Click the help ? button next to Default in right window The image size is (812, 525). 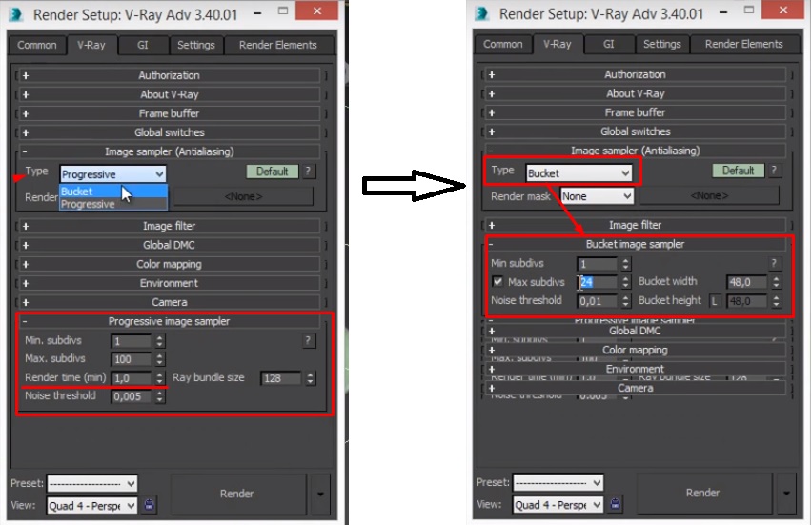(x=774, y=171)
